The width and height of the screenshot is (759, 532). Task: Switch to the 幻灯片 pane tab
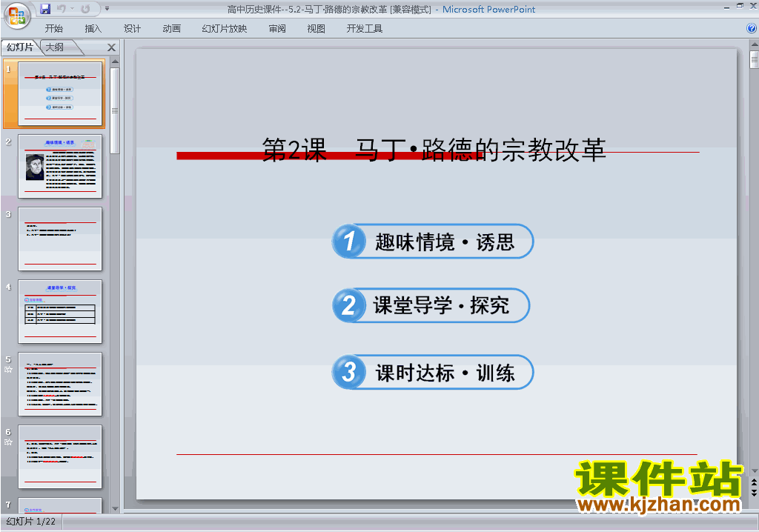[x=20, y=47]
